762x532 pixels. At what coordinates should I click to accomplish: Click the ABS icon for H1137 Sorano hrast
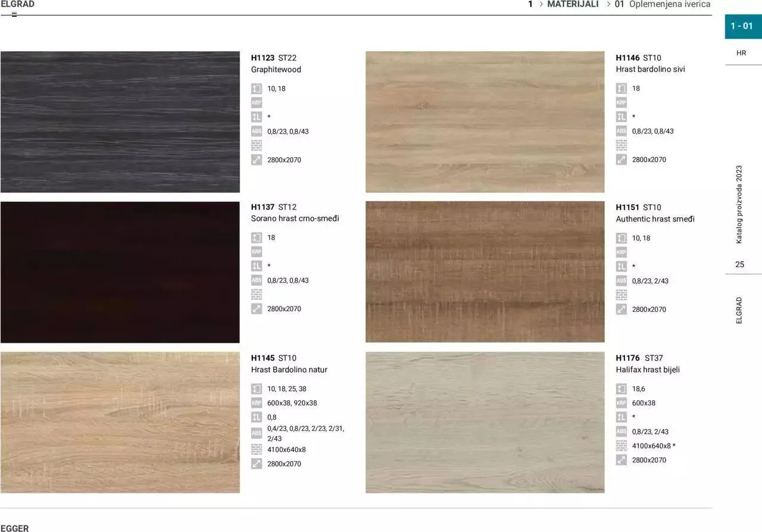point(257,280)
